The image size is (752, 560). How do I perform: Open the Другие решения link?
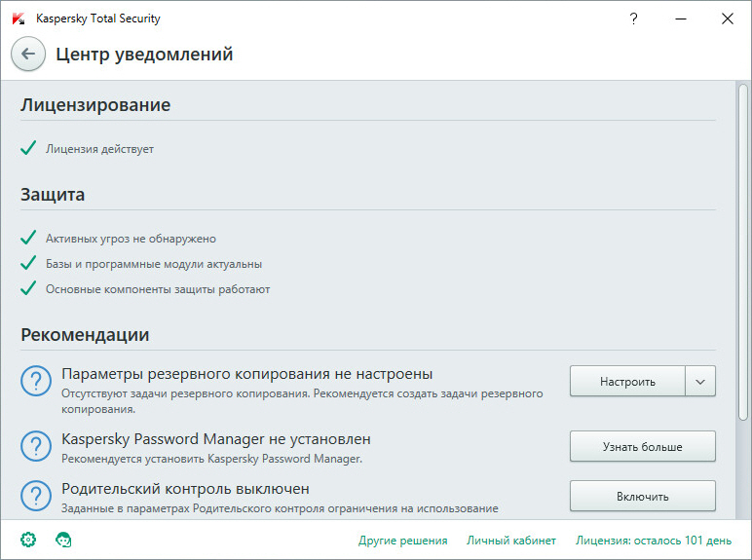(x=402, y=541)
